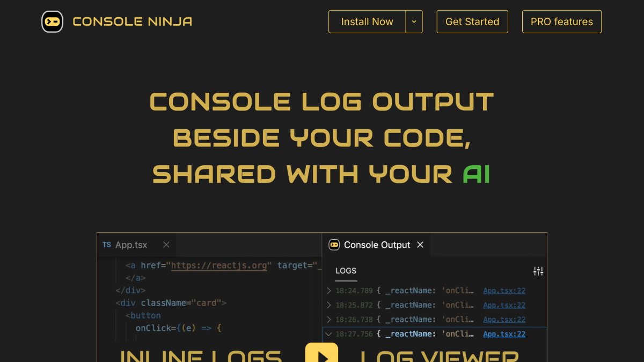Expand the 18:25.872 log entry
This screenshot has width=644, height=362.
(329, 305)
